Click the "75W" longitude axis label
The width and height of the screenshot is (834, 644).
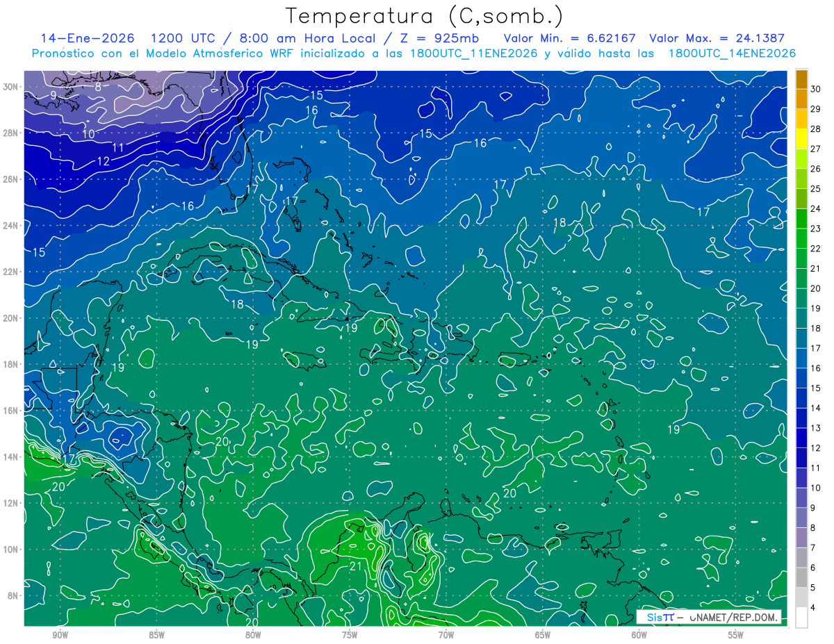tap(350, 635)
